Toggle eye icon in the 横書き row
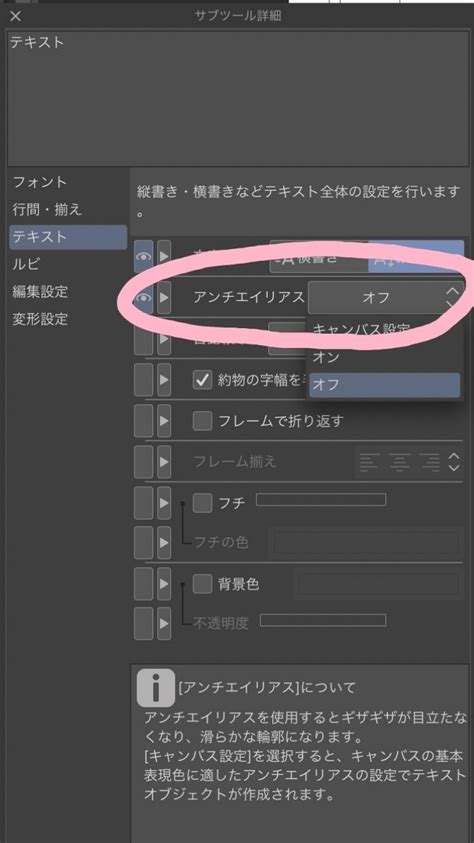474x843 pixels. [x=143, y=257]
